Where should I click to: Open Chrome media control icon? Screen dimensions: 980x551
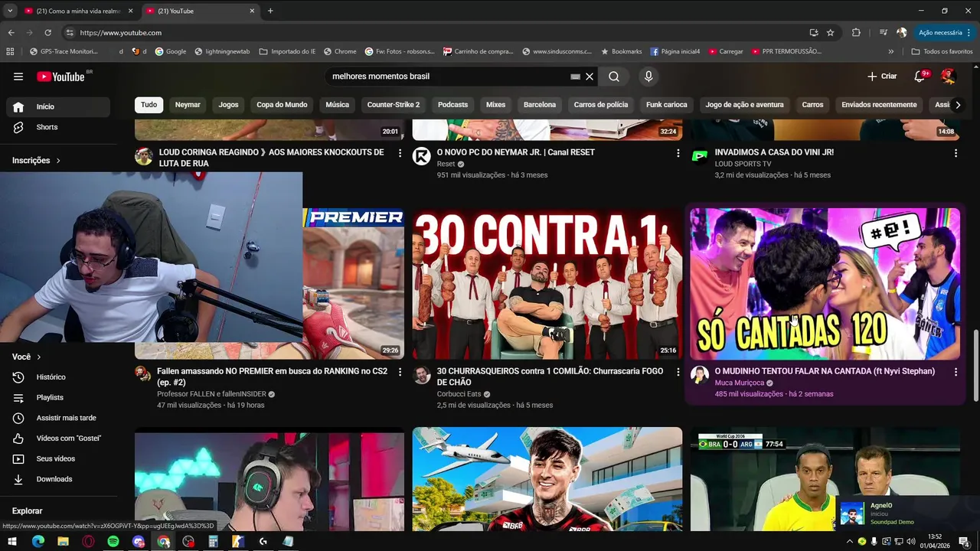tap(883, 33)
